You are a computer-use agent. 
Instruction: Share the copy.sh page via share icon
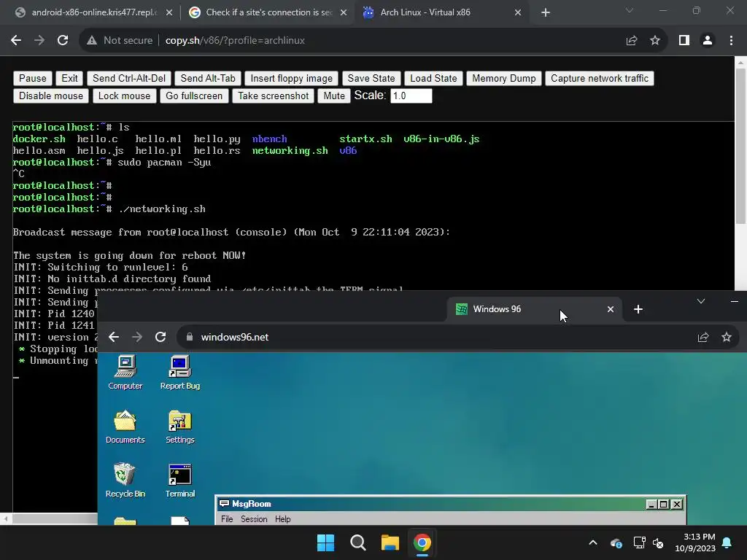point(632,41)
